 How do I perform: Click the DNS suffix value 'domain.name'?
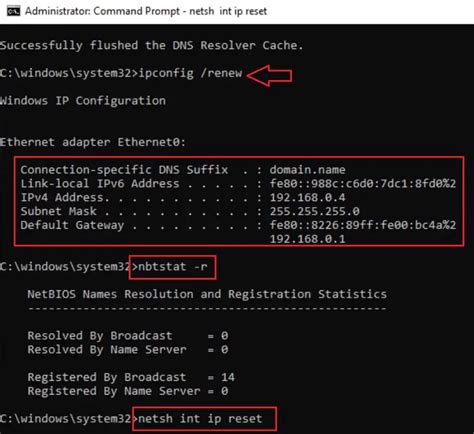(307, 170)
